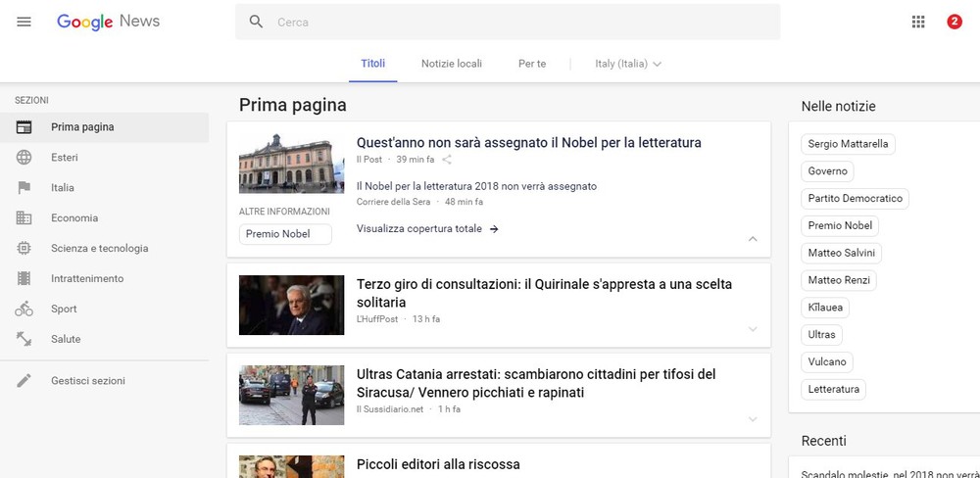Click the Esteri globe icon
Screen dimensions: 980x478
point(24,158)
